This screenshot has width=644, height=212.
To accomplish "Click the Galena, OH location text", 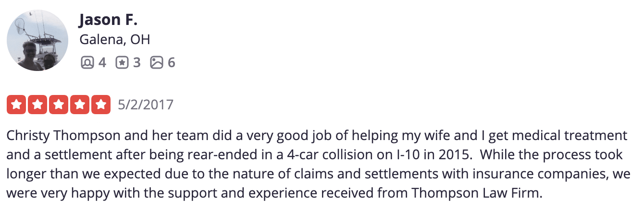I will [x=114, y=40].
